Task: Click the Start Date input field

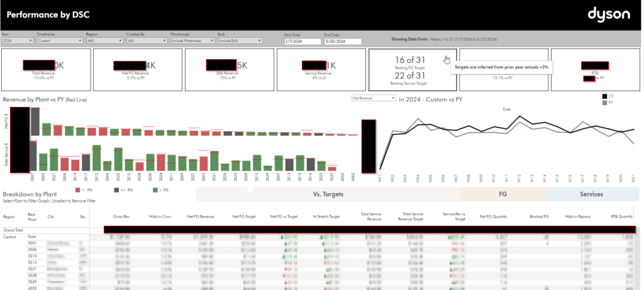Action: coord(301,42)
